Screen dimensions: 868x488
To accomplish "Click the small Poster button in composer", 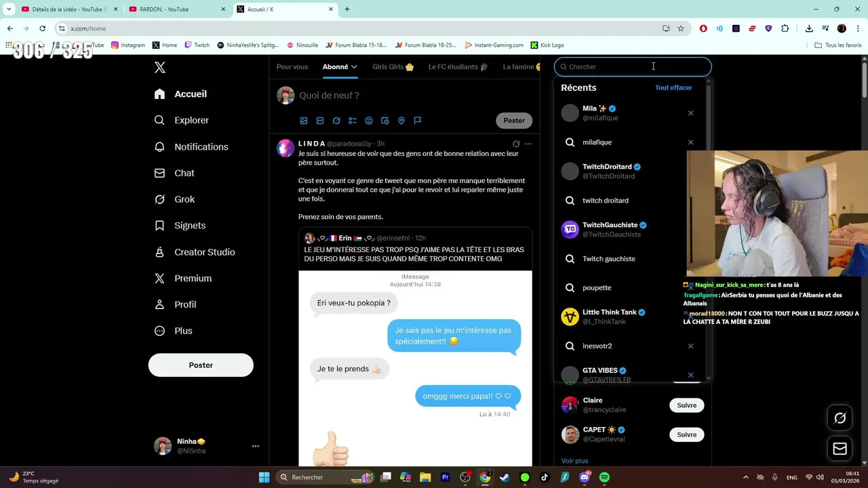I will tap(514, 121).
